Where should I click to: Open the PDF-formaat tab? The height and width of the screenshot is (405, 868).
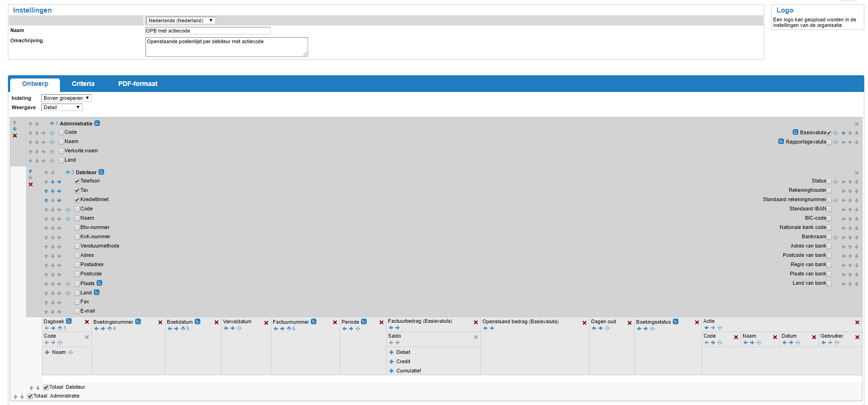138,84
